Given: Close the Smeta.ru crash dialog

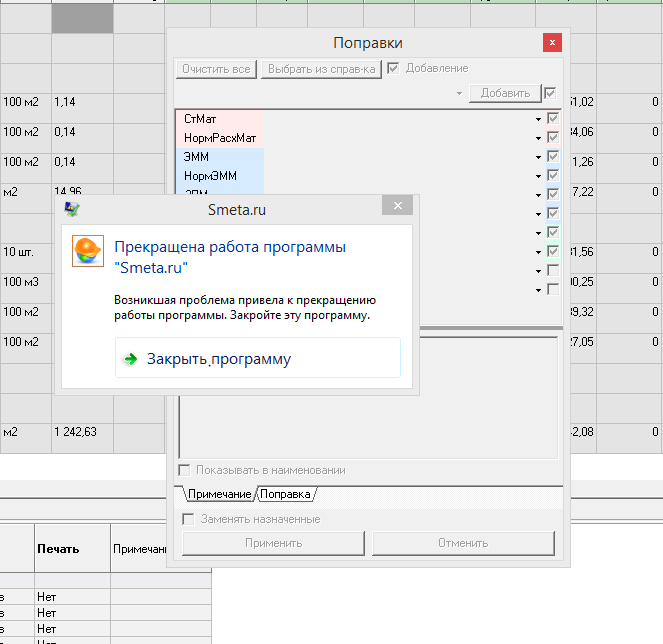Looking at the screenshot, I should pos(397,206).
